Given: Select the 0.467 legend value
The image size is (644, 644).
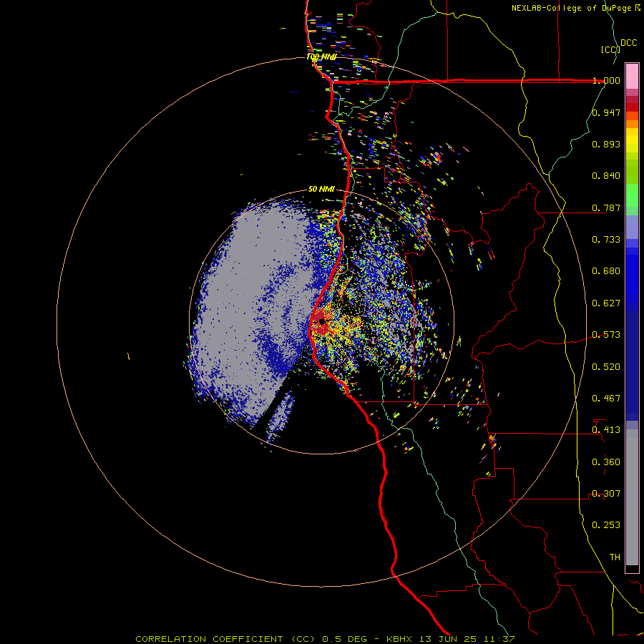Looking at the screenshot, I should coord(606,399).
